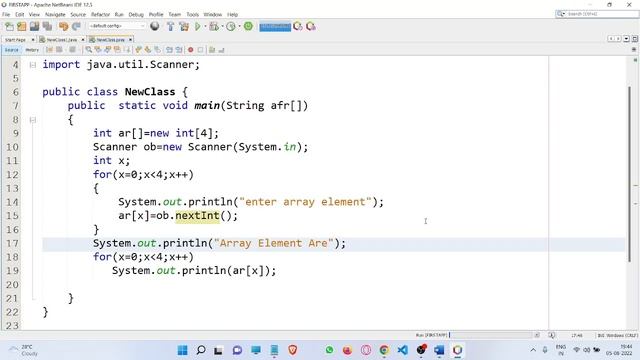Profile the project from toolbar
Image resolution: width=640 pixels, height=360 pixels.
(231, 27)
